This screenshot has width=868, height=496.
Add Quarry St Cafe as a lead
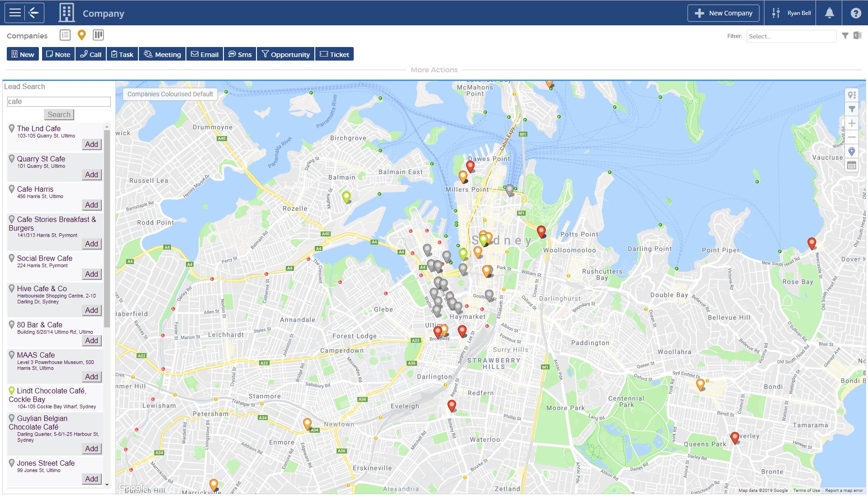91,175
